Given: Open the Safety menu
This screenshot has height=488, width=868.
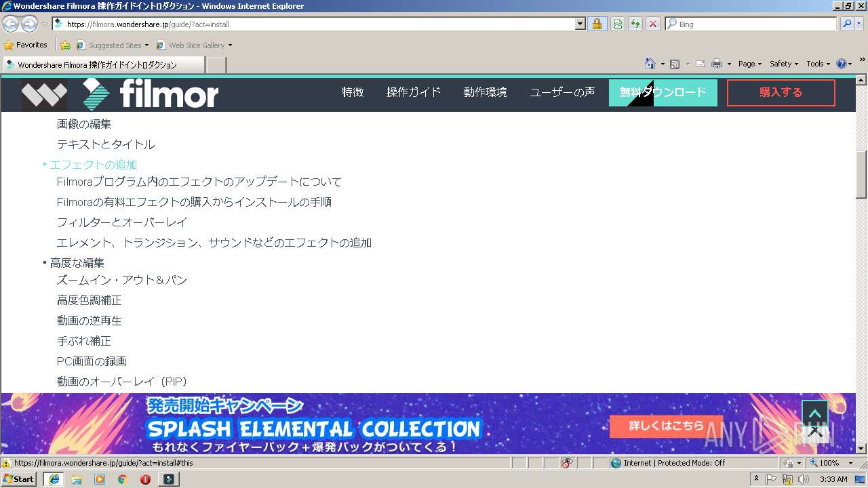Looking at the screenshot, I should [783, 64].
